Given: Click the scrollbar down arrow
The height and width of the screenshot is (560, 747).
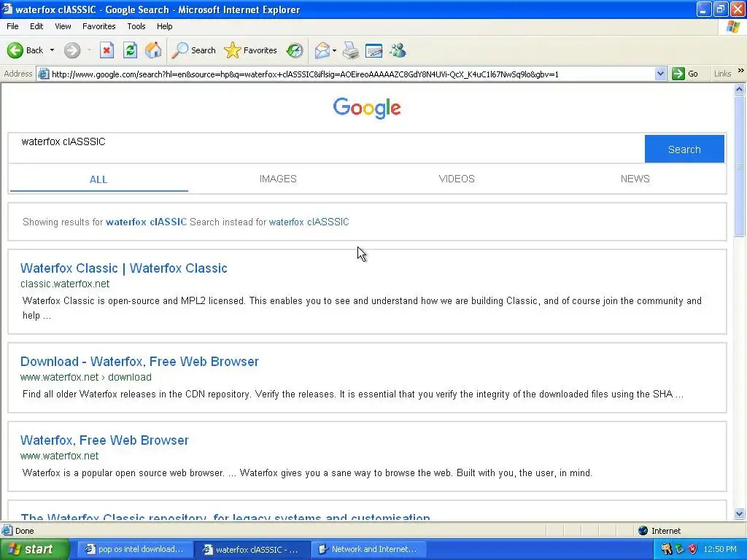Looking at the screenshot, I should point(740,514).
